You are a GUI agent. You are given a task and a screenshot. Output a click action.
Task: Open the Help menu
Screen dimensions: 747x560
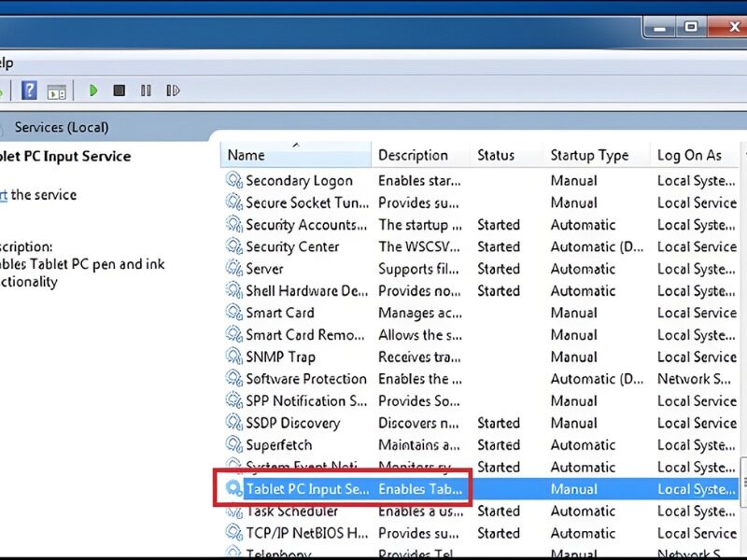click(5, 63)
